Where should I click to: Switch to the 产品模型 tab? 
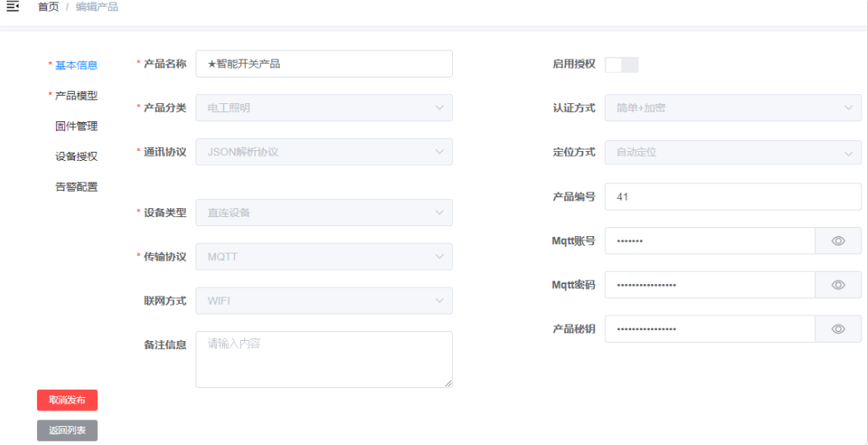[x=76, y=96]
